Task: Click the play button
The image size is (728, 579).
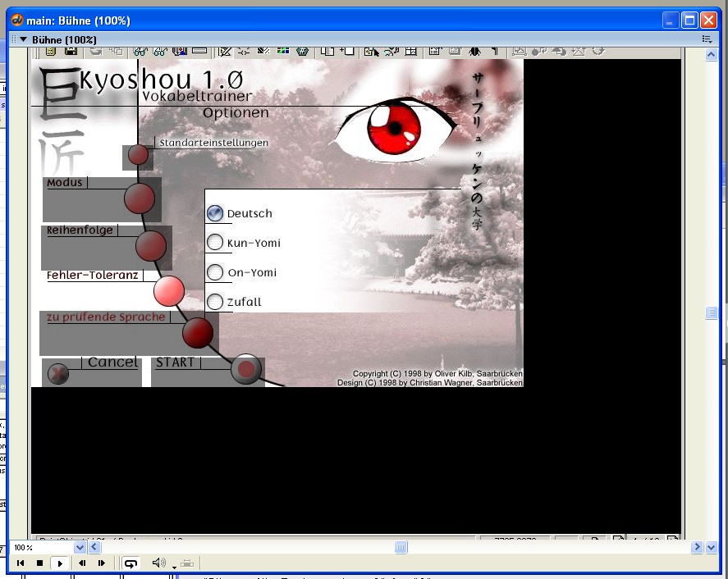Action: (60, 563)
